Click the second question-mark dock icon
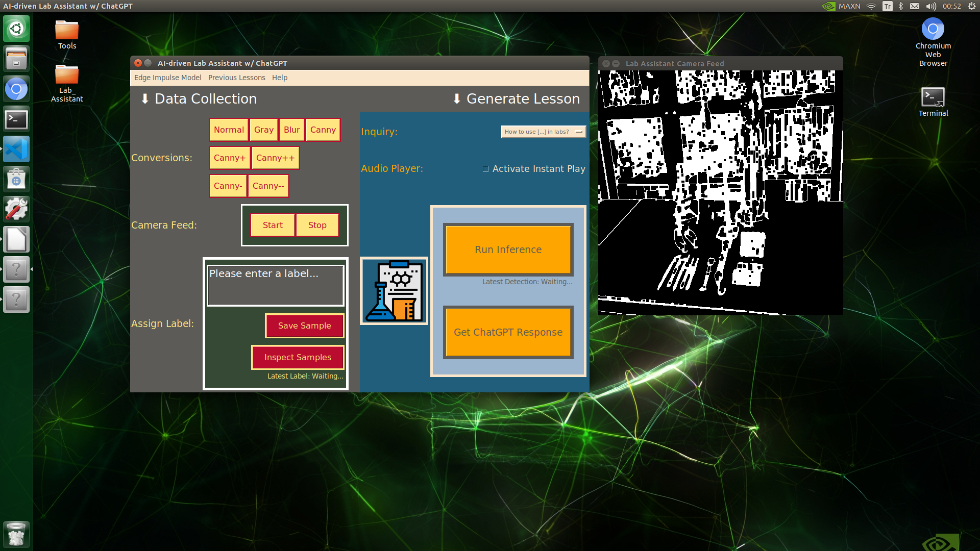980x551 pixels. coord(16,299)
